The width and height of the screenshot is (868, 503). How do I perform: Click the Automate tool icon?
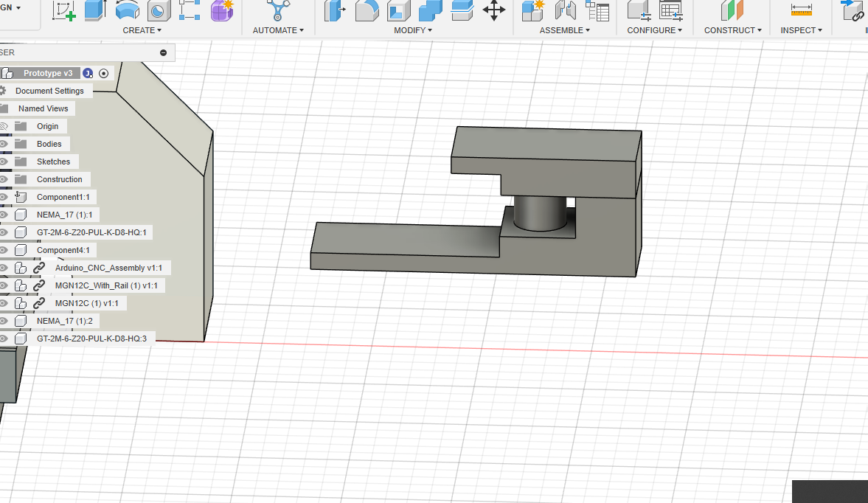(x=278, y=10)
